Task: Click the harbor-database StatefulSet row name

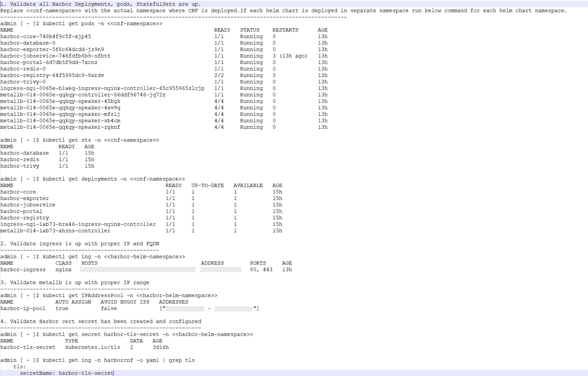Action: pos(24,153)
